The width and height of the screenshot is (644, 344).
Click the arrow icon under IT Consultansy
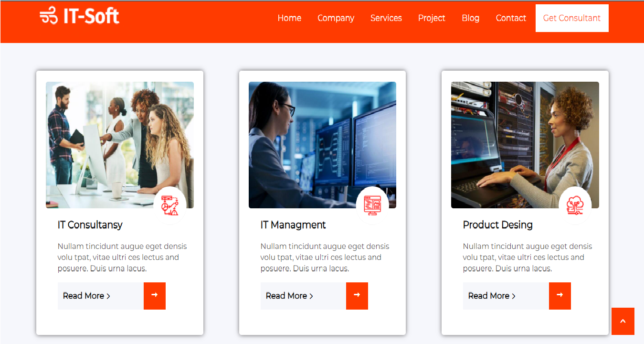[x=154, y=296]
